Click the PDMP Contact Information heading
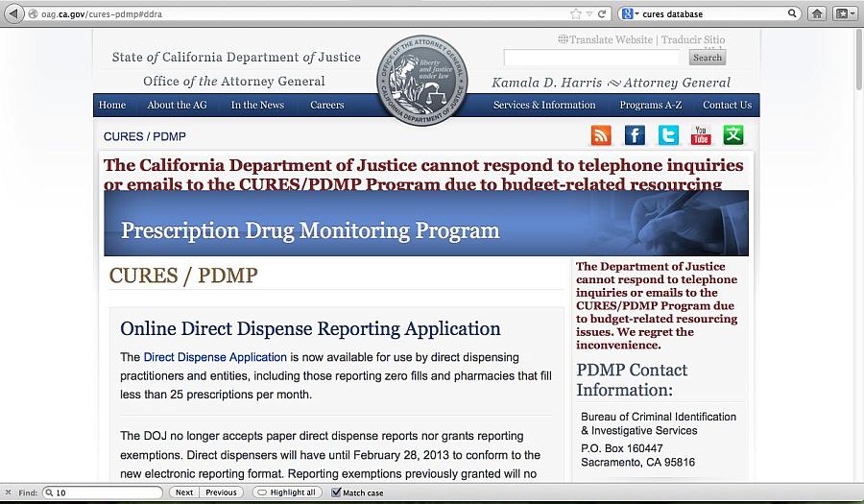Image resolution: width=864 pixels, height=504 pixels. click(x=632, y=379)
